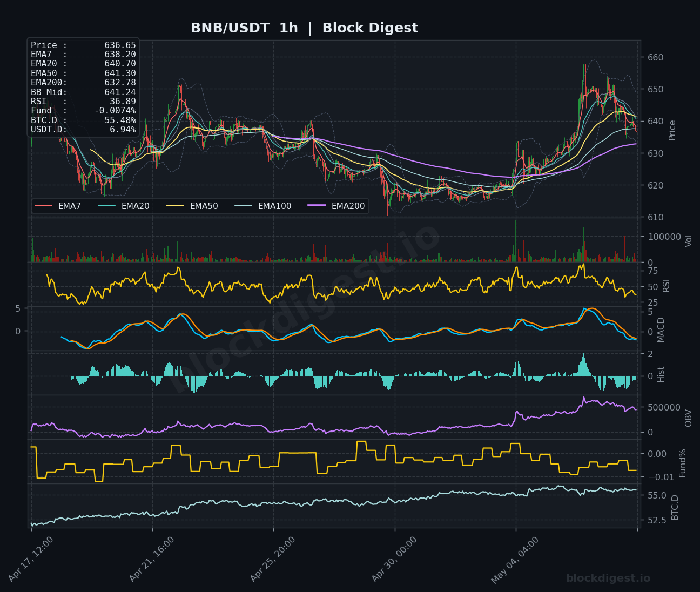Click the Price value 636.65 in info box
The width and height of the screenshot is (700, 592).
[120, 45]
